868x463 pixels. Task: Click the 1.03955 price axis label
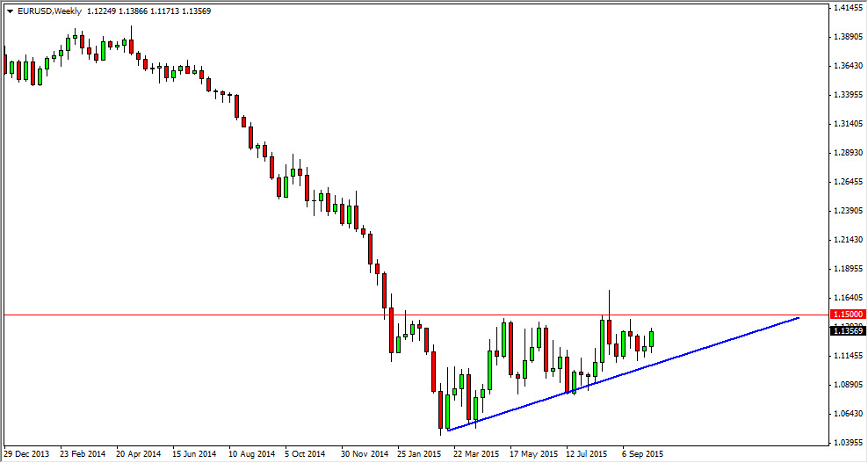click(850, 443)
